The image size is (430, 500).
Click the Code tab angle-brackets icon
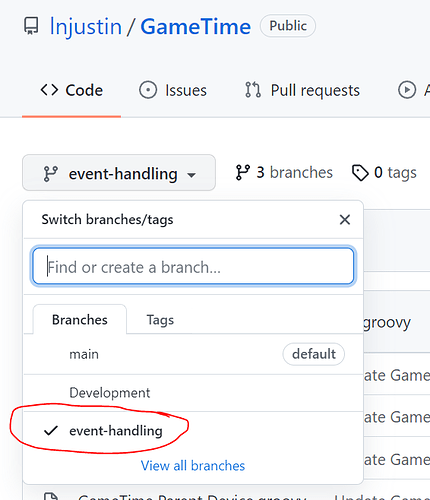49,90
